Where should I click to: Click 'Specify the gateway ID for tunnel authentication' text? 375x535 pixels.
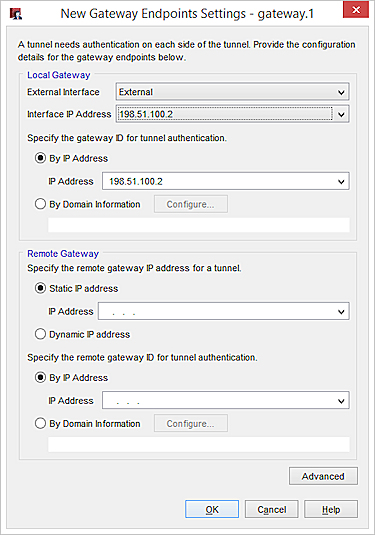click(127, 138)
